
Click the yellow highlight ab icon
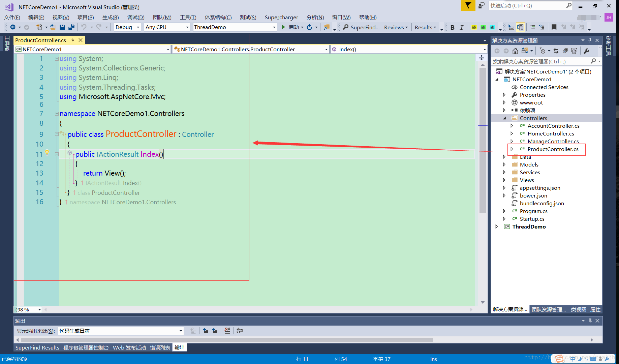[474, 27]
